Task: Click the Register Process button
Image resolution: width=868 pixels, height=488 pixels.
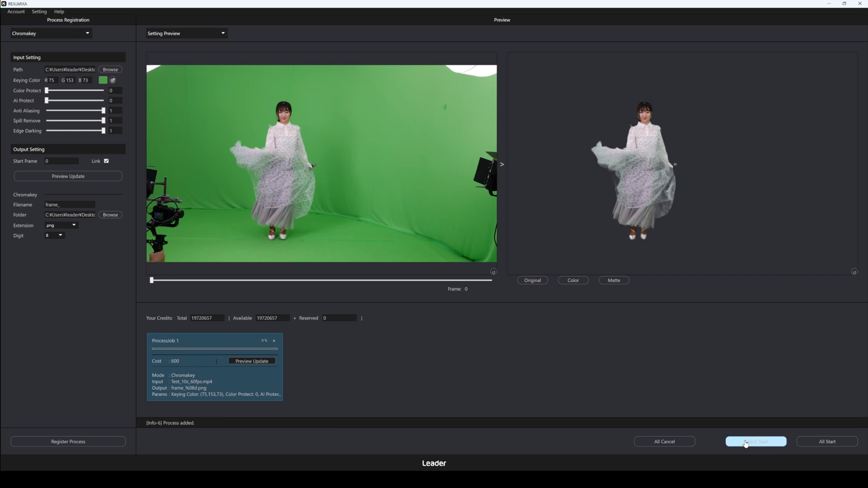Action: click(x=68, y=441)
